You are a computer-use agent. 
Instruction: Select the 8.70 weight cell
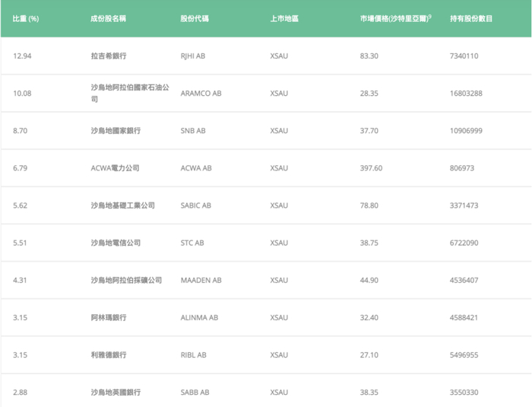point(20,131)
